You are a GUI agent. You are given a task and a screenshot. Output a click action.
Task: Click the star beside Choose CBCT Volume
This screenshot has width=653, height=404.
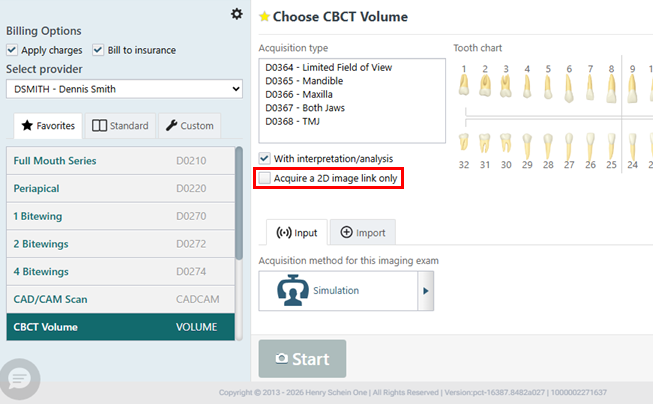[264, 17]
